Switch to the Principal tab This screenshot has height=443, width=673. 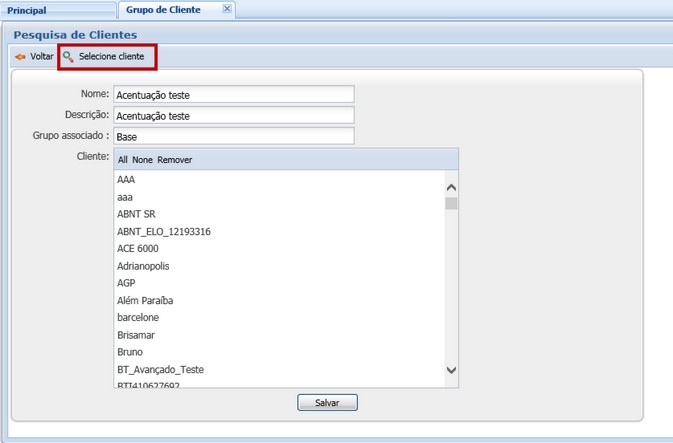click(x=27, y=10)
